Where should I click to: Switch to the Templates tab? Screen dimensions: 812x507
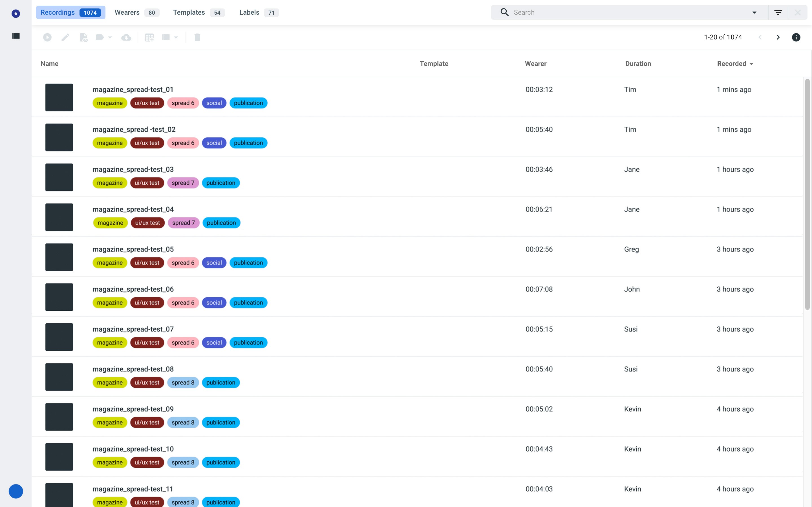(x=198, y=12)
